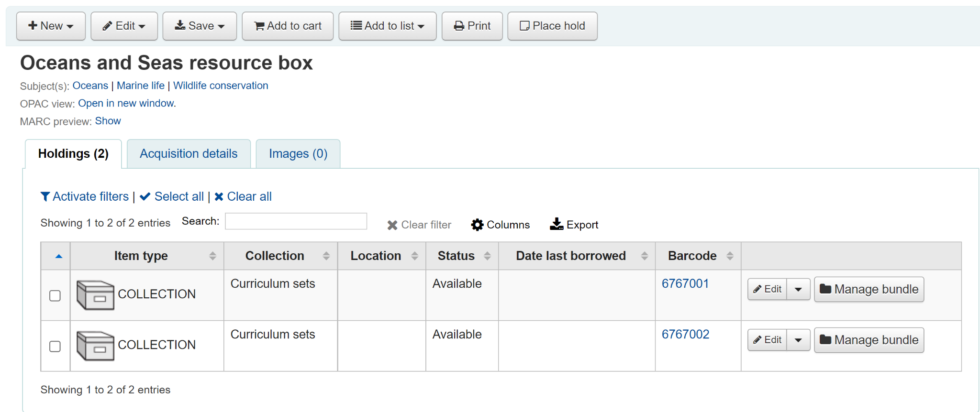The width and height of the screenshot is (980, 412).
Task: Export the holdings table
Action: [574, 225]
